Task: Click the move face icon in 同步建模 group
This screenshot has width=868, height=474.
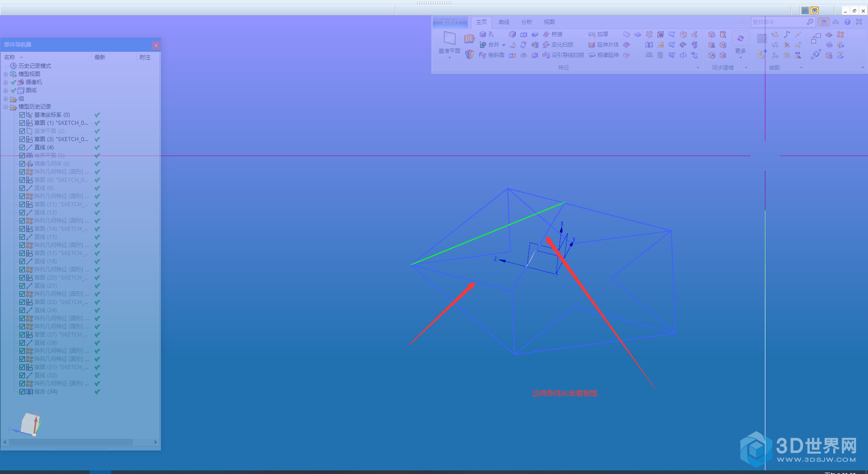Action: (x=712, y=34)
